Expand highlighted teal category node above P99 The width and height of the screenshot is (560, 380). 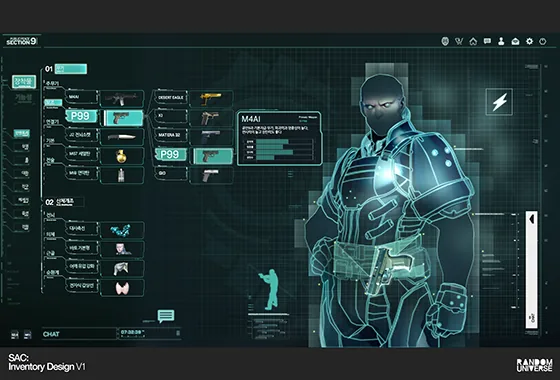(x=53, y=103)
